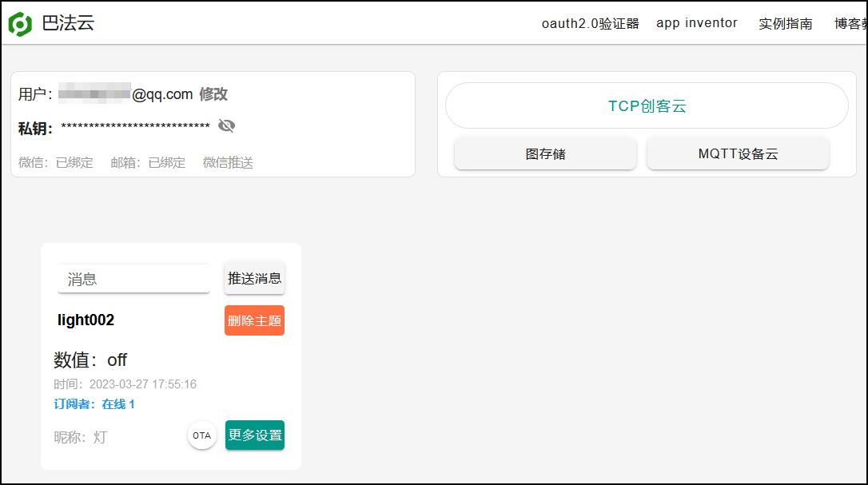Click 微信: 已绑定 status text

click(x=56, y=163)
